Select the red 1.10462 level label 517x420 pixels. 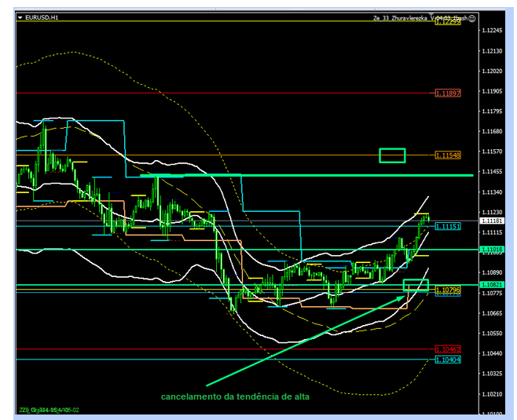447,349
